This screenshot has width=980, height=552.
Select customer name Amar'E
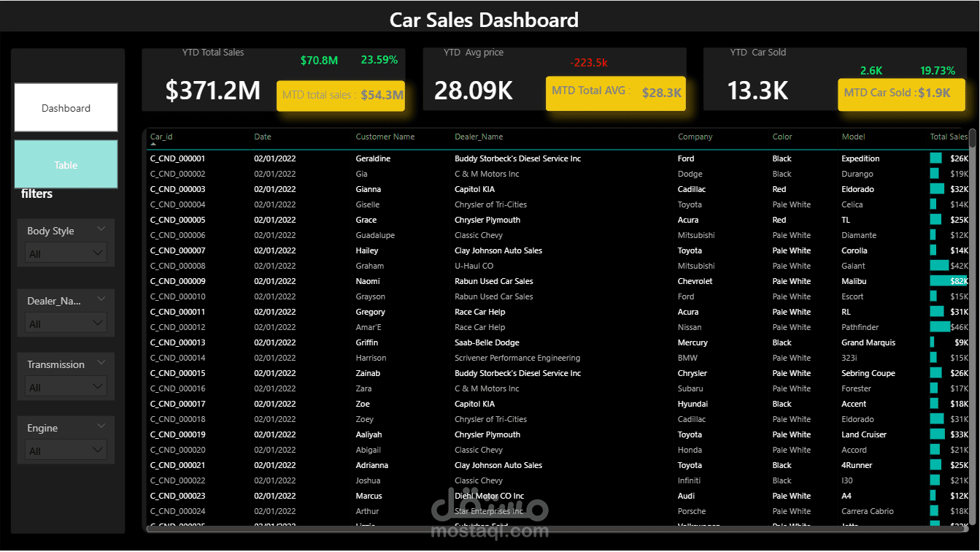click(369, 327)
